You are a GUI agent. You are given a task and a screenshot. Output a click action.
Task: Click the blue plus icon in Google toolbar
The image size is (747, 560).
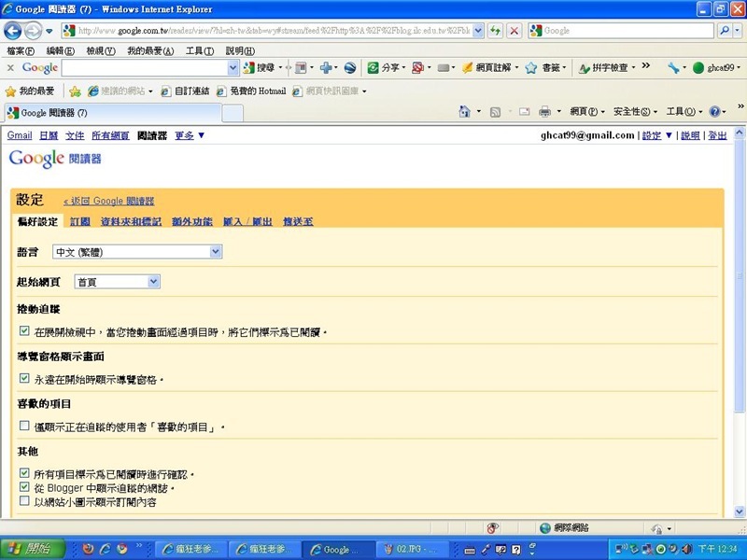pos(326,68)
